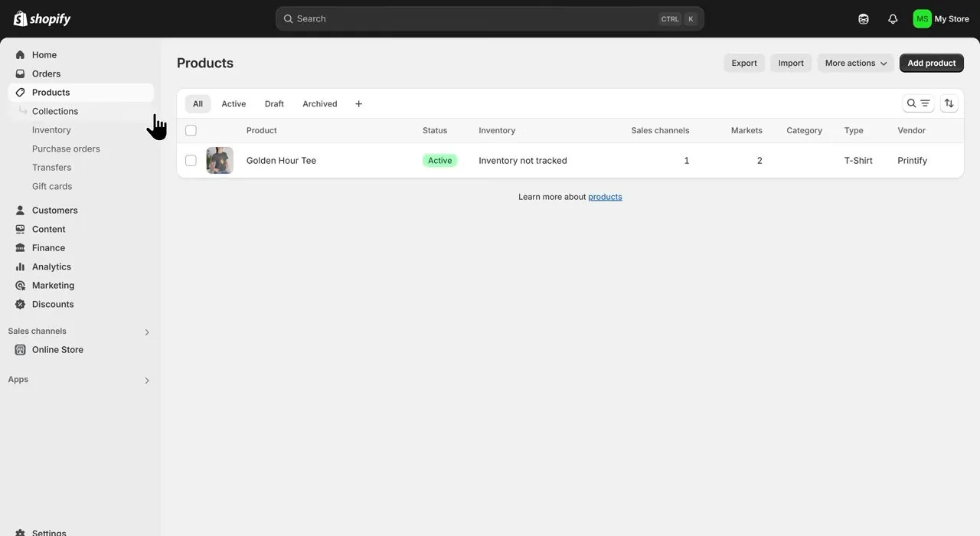Select all products checkbox in header
Image resolution: width=980 pixels, height=536 pixels.
(x=191, y=130)
